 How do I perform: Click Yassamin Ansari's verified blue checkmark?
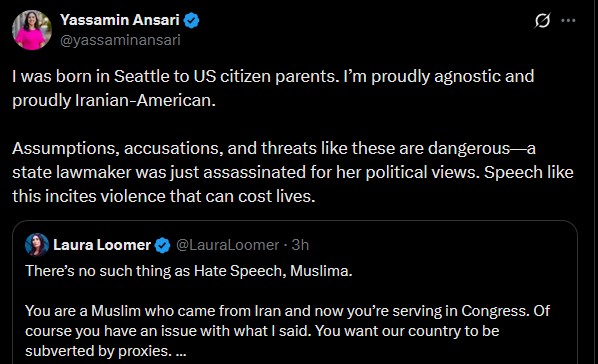pos(191,20)
